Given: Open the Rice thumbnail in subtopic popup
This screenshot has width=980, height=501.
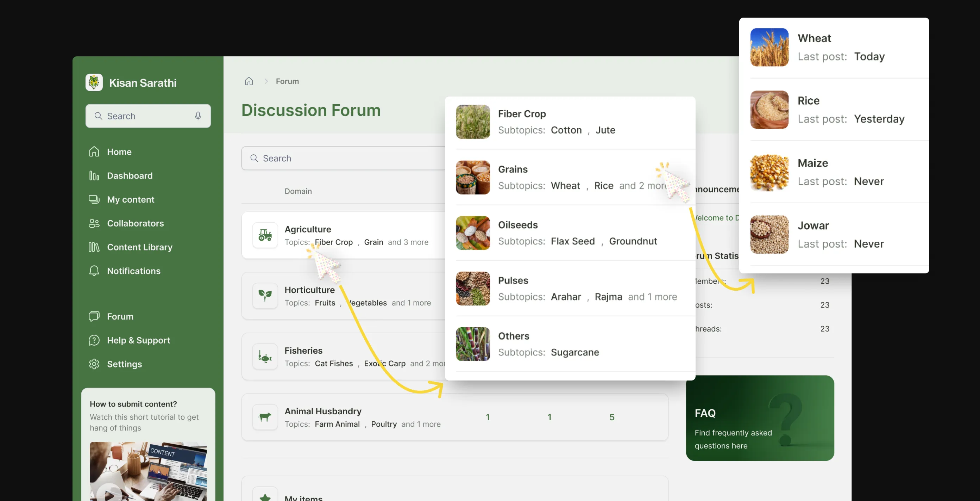Looking at the screenshot, I should [x=769, y=110].
